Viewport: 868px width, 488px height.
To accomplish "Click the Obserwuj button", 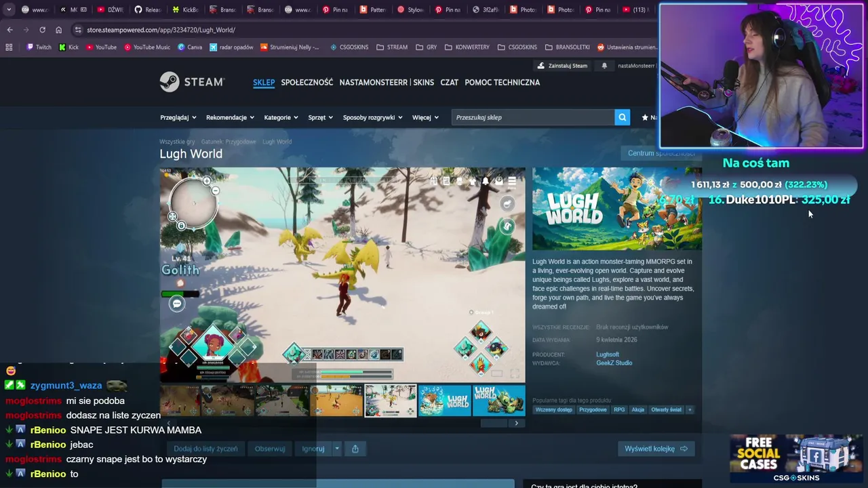I will 270,449.
